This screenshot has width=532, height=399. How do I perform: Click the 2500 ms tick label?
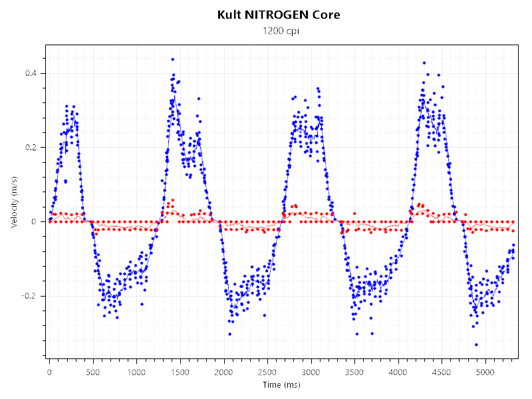tap(267, 372)
